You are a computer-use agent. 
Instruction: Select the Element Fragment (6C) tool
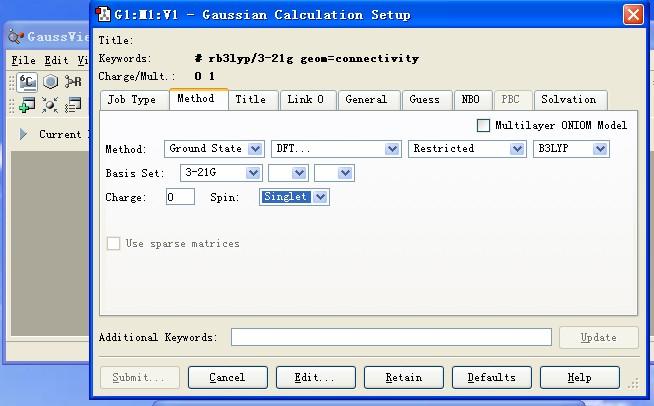27,82
